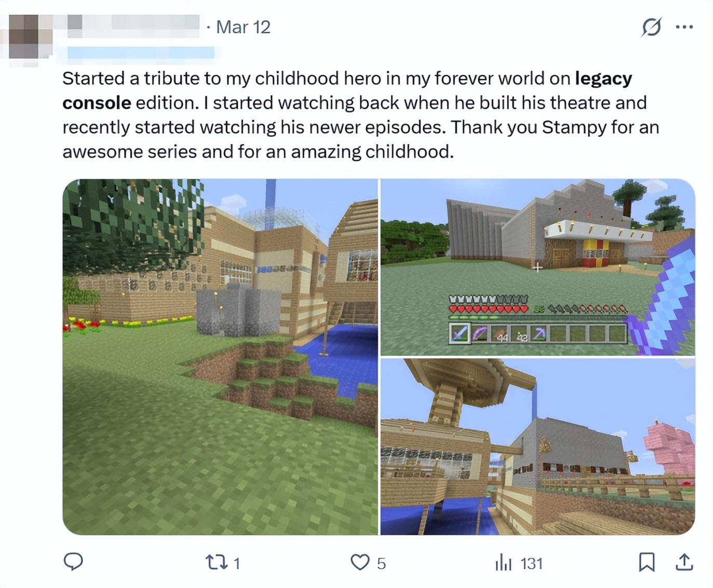Click the pickaxe hotbar slot in screenshot
The image size is (713, 588).
pos(538,333)
